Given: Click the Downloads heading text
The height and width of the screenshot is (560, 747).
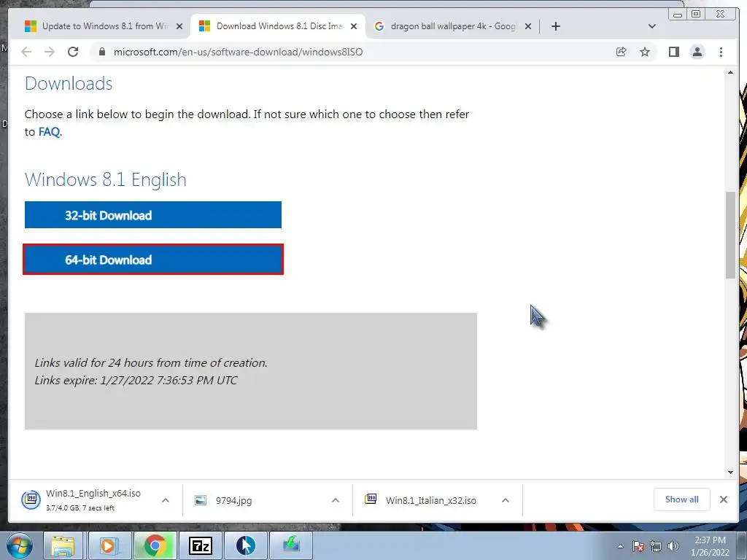Looking at the screenshot, I should 69,83.
